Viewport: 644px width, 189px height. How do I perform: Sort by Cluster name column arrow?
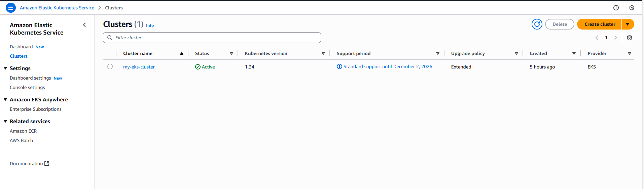coord(182,53)
